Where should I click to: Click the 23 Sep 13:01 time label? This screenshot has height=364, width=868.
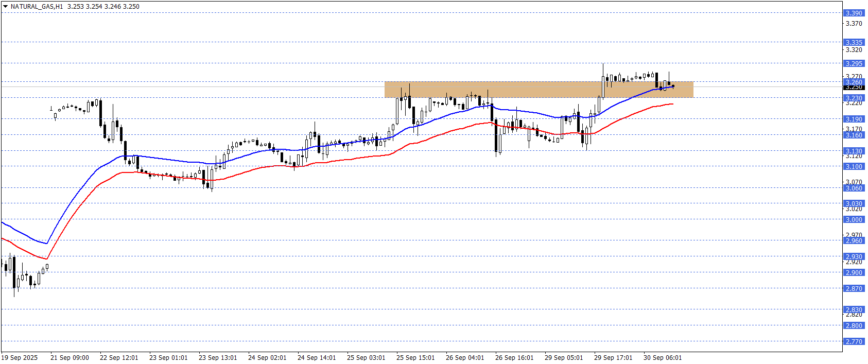point(218,358)
